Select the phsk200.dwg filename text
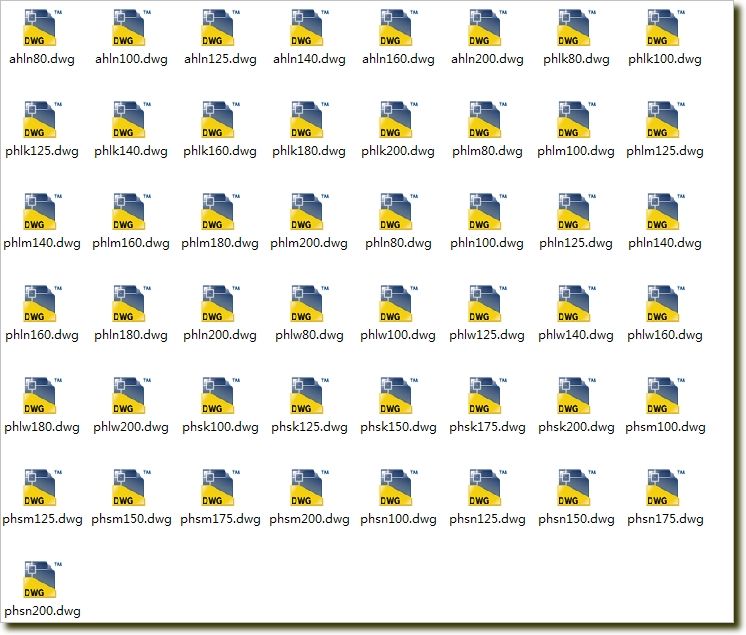This screenshot has width=746, height=635. tap(575, 427)
